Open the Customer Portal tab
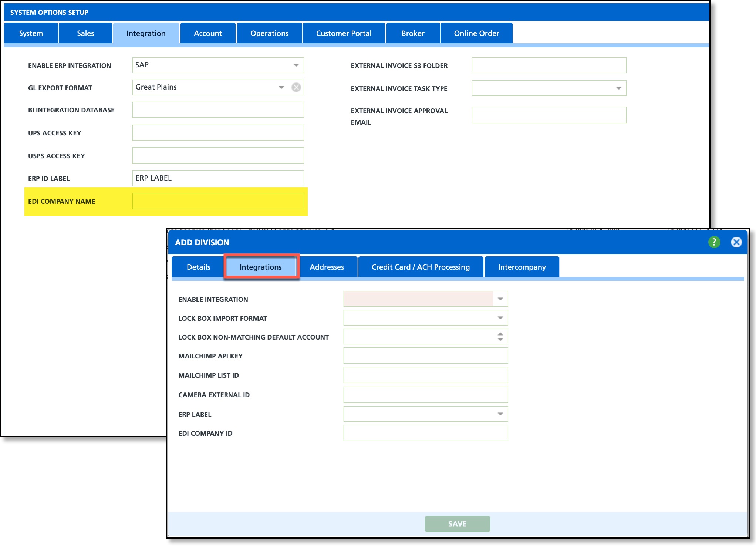The image size is (756, 546). click(344, 33)
